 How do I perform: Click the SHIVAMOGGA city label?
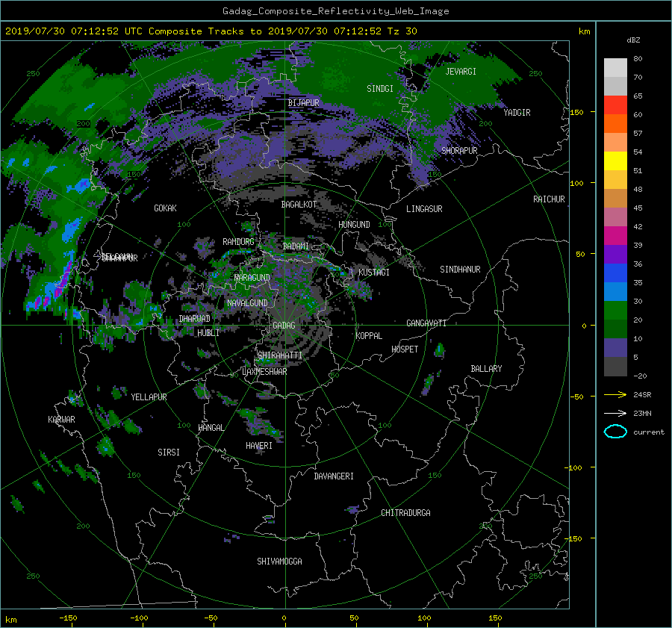[x=279, y=562]
